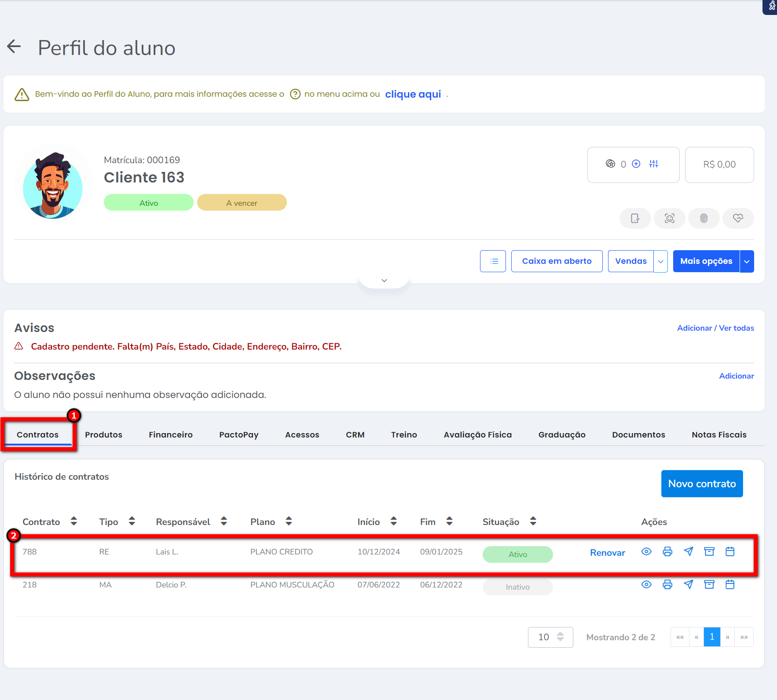Viewport: 777px width, 700px height.
Task: Expand the student profile details chevron
Action: (384, 281)
